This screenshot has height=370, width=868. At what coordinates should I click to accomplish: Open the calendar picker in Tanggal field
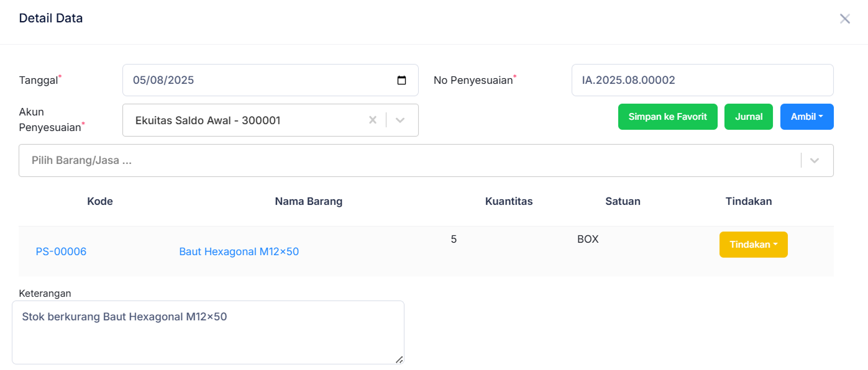[401, 80]
